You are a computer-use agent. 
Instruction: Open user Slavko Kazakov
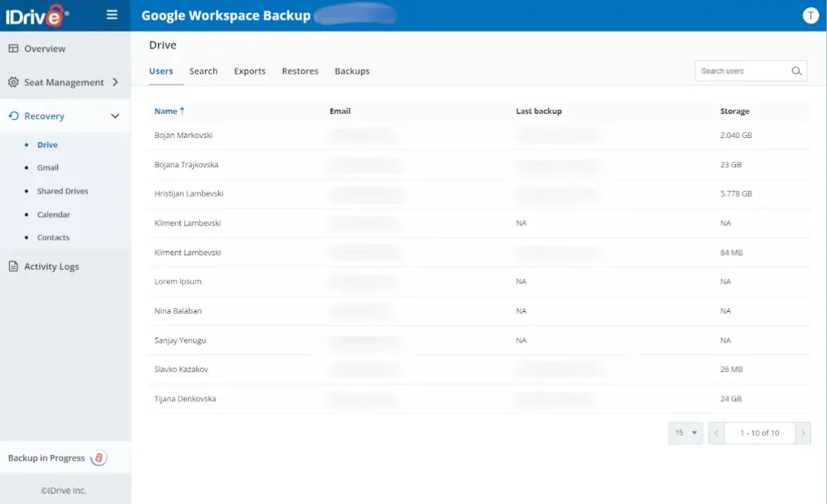[181, 369]
